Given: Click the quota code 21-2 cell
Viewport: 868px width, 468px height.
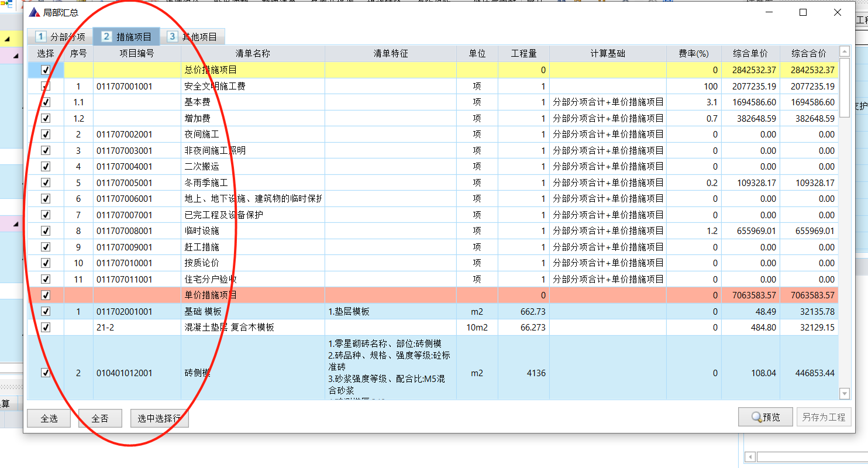Looking at the screenshot, I should [x=137, y=328].
